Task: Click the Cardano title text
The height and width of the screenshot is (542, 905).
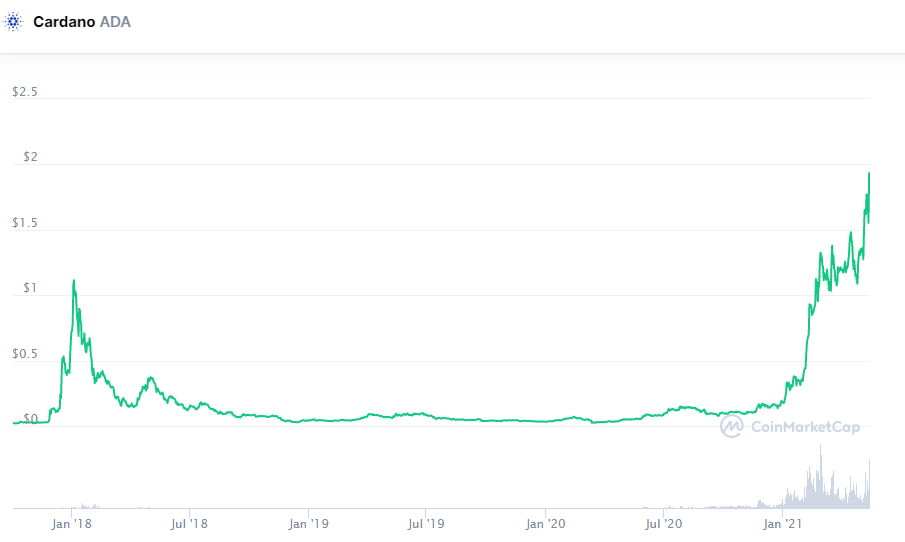Action: (64, 21)
